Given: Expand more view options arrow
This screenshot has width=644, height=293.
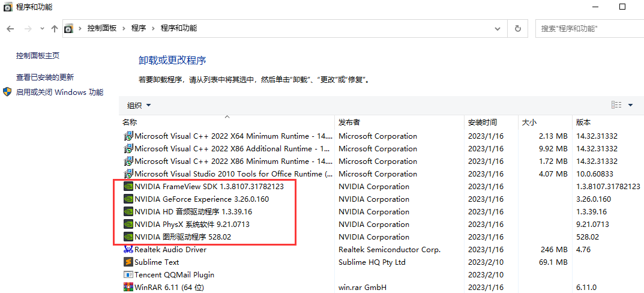Looking at the screenshot, I should (631, 105).
